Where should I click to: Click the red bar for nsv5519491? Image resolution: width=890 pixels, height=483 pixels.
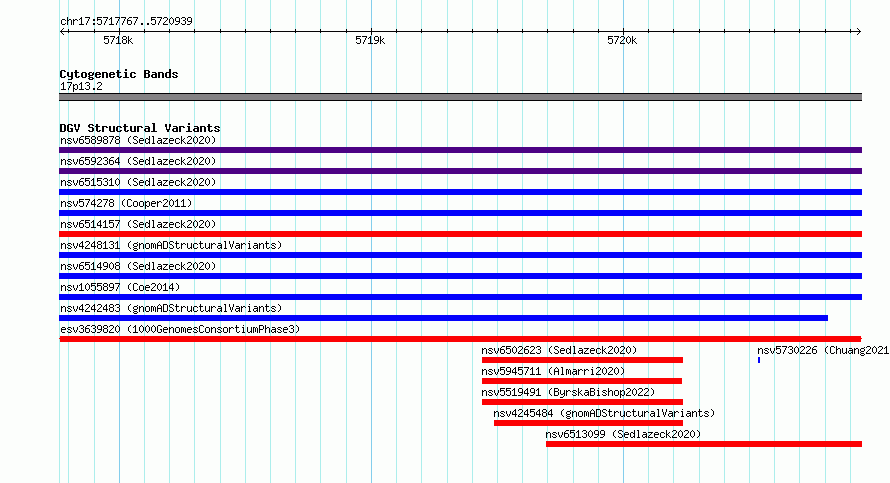click(582, 402)
